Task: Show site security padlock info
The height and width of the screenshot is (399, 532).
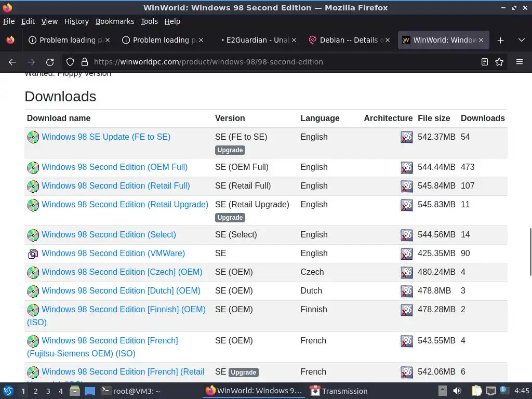Action: click(x=85, y=62)
